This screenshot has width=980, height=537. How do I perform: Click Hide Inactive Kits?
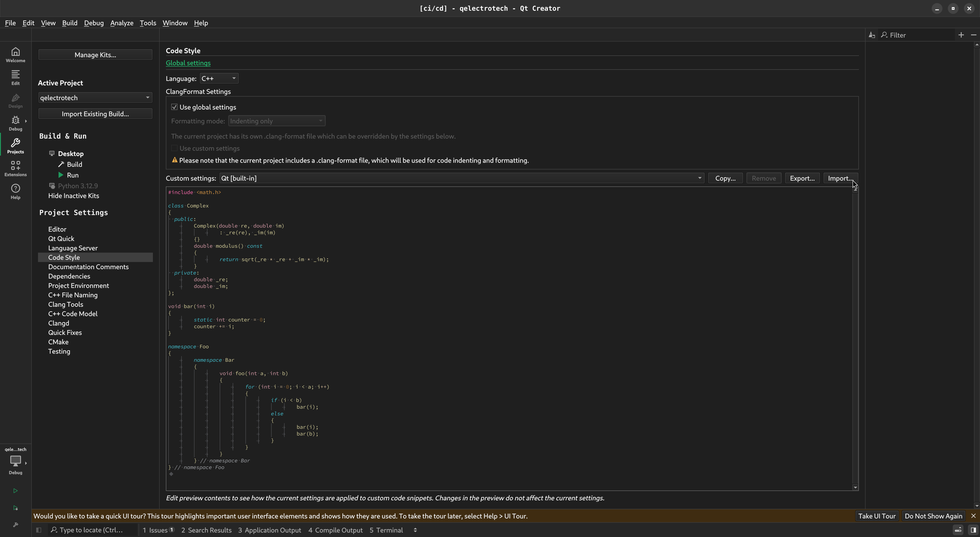point(73,196)
